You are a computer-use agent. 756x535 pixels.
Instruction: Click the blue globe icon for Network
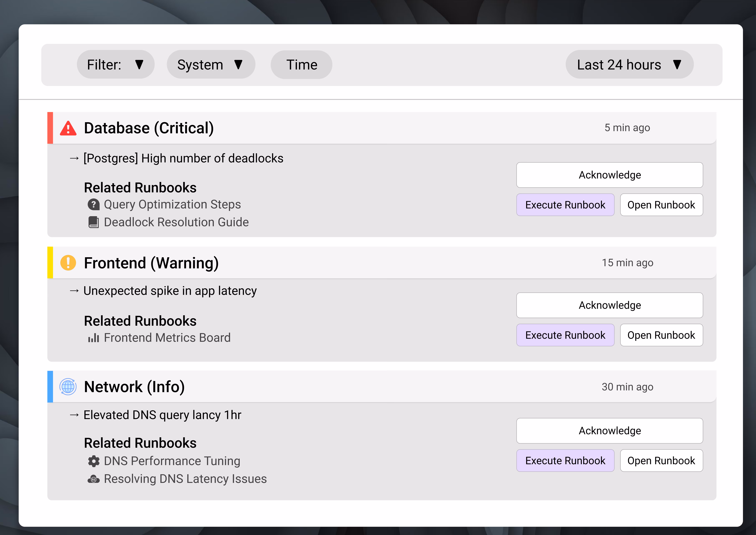pyautogui.click(x=68, y=387)
